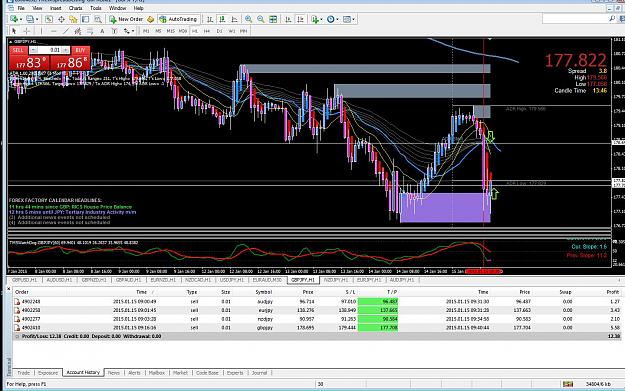This screenshot has height=391, width=625.
Task: Select the Text 'A' drawing tool
Action: [x=102, y=31]
